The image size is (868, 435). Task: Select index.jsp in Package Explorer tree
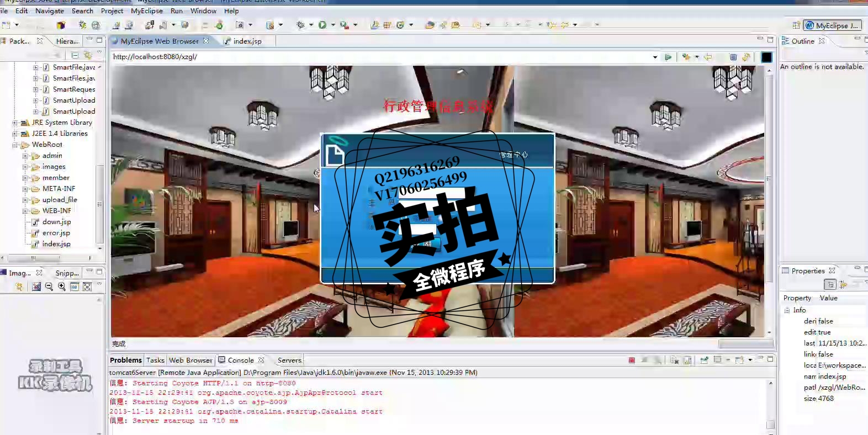point(56,244)
